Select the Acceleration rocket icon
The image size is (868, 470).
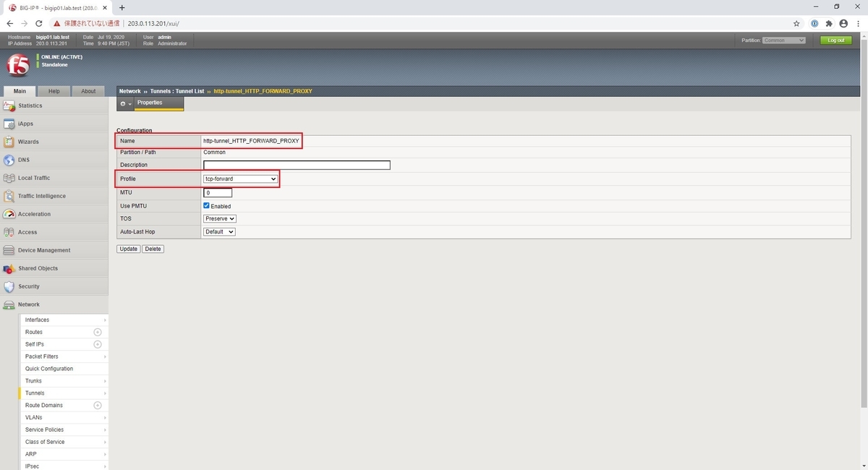pyautogui.click(x=10, y=214)
